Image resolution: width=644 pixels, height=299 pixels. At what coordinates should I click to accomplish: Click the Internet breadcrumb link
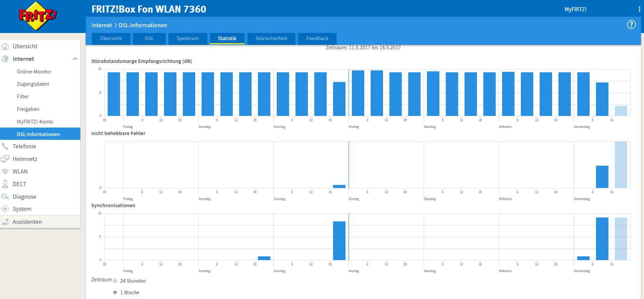[102, 25]
